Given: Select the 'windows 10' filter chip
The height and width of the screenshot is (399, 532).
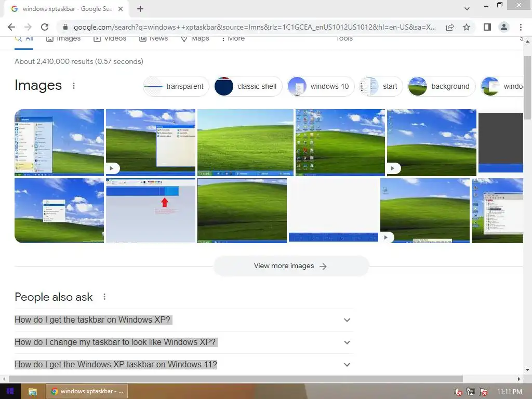Looking at the screenshot, I should click(320, 86).
